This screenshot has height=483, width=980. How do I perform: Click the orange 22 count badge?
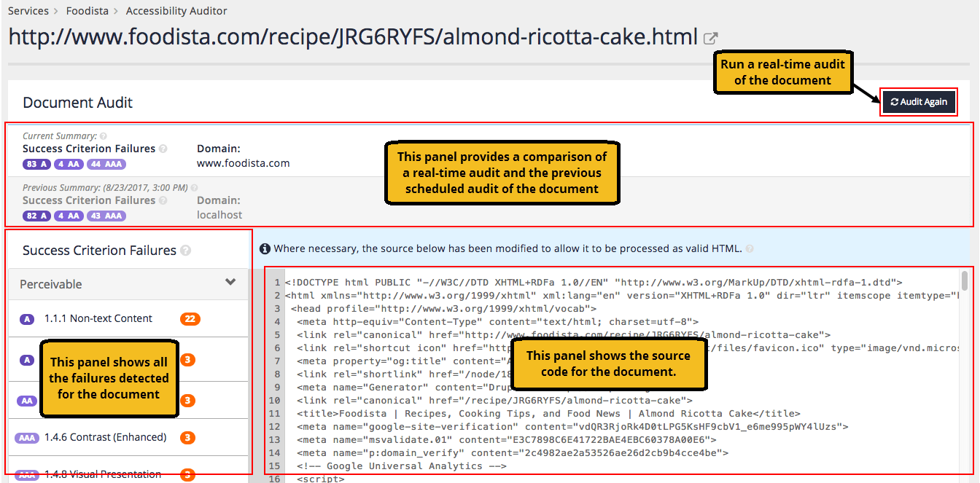[x=190, y=318]
